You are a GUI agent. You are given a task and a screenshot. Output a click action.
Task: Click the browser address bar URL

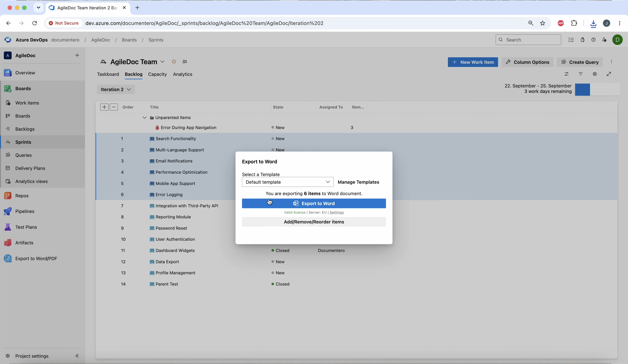pos(204,23)
